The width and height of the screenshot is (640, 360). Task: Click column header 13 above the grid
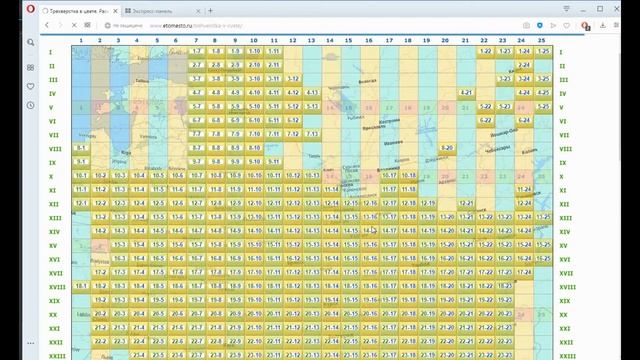coord(311,40)
